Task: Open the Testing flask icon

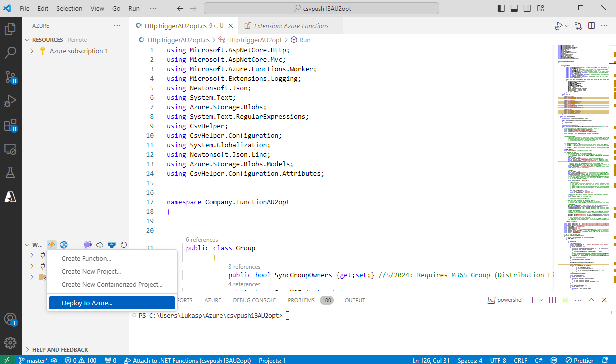Action: pyautogui.click(x=11, y=173)
